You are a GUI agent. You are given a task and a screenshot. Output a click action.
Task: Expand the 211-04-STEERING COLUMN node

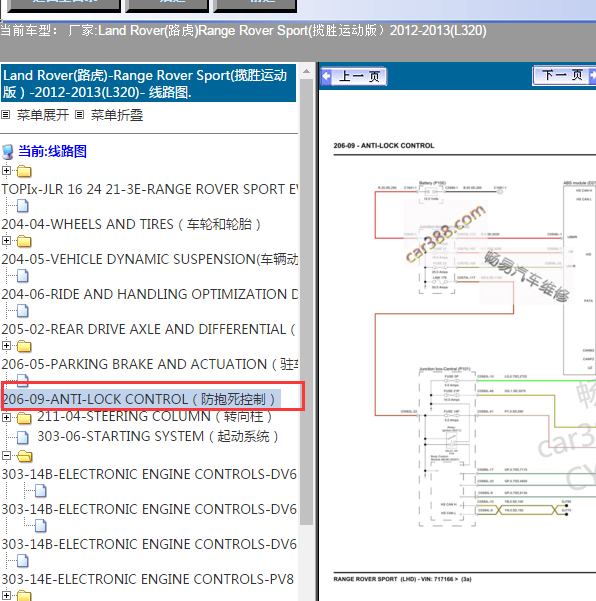coord(6,417)
